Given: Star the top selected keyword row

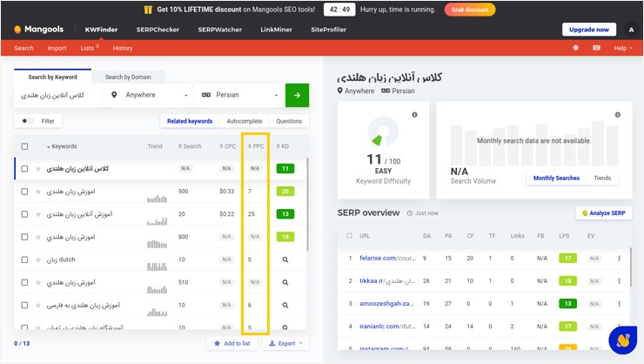Looking at the screenshot, I should [x=37, y=169].
